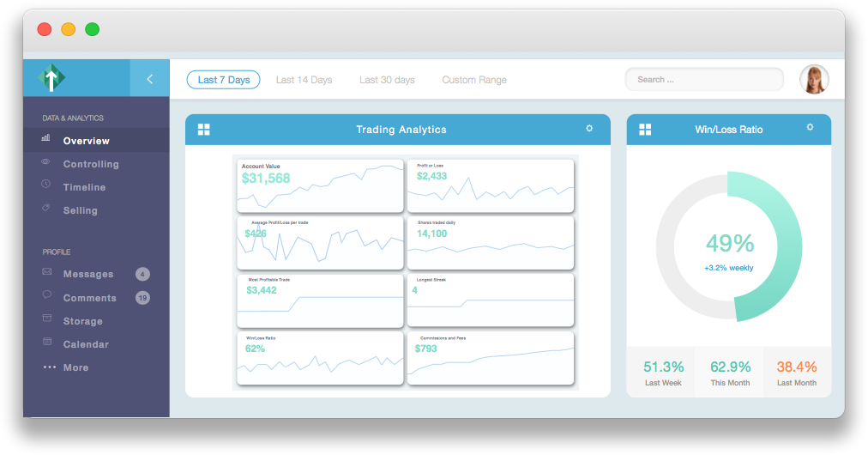Click the DATA & ANALYTICS section heading
Viewport: 868px width, 455px height.
73,118
